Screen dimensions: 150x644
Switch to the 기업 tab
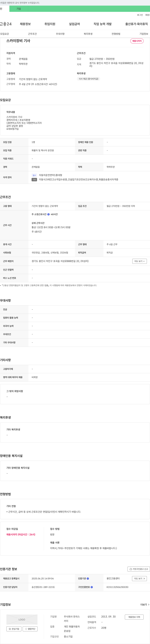[19, 9]
